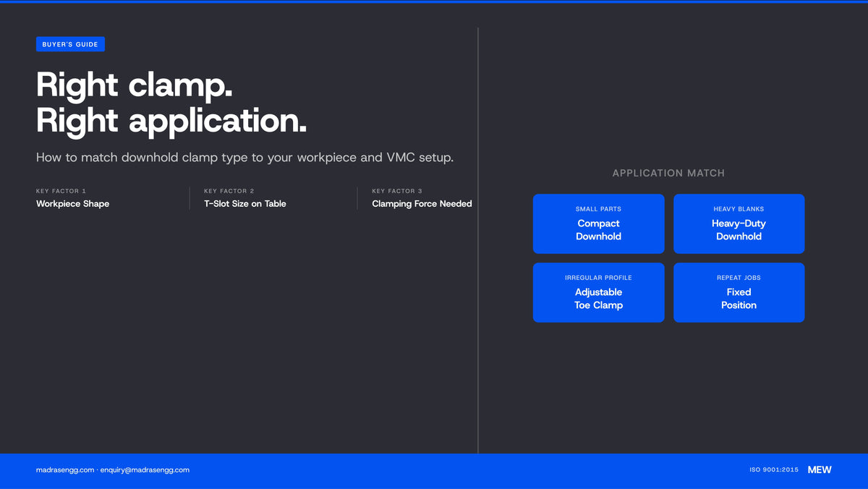Click the Irregular Profile label
868x489 pixels.
pyautogui.click(x=598, y=278)
